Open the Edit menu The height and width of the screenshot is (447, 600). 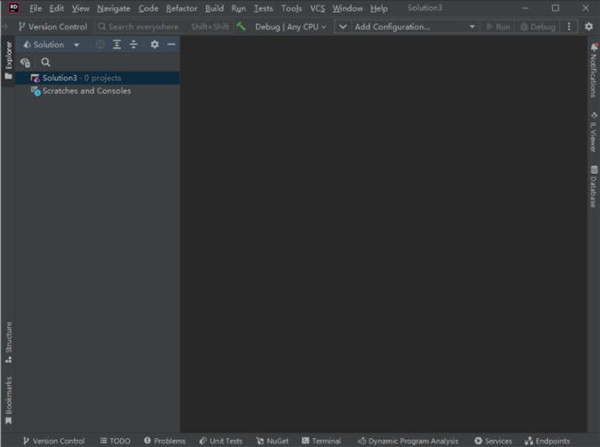(57, 8)
